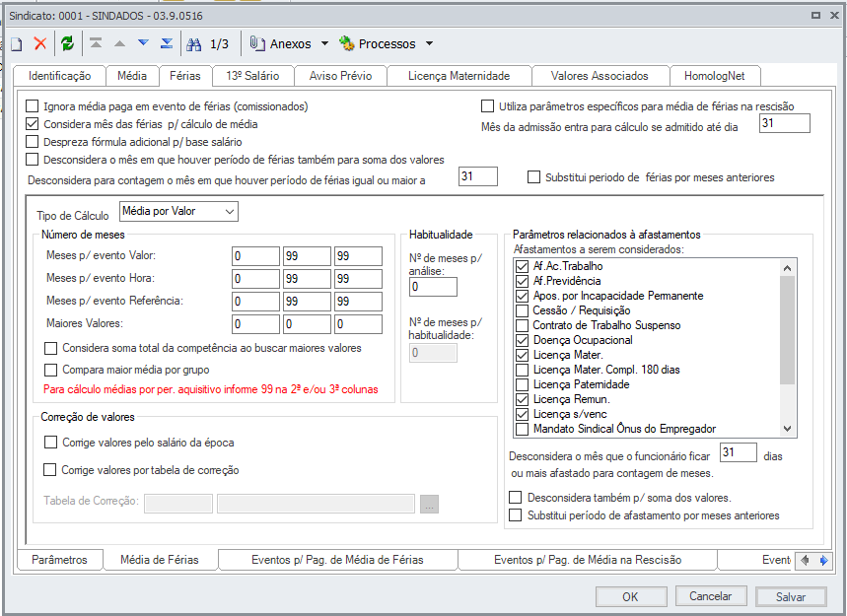The image size is (847, 616).
Task: Uncheck Licença Remun. item
Action: coord(522,399)
